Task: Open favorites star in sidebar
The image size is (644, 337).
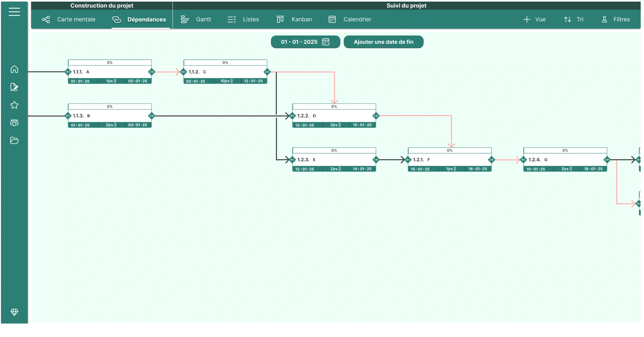Action: click(14, 105)
